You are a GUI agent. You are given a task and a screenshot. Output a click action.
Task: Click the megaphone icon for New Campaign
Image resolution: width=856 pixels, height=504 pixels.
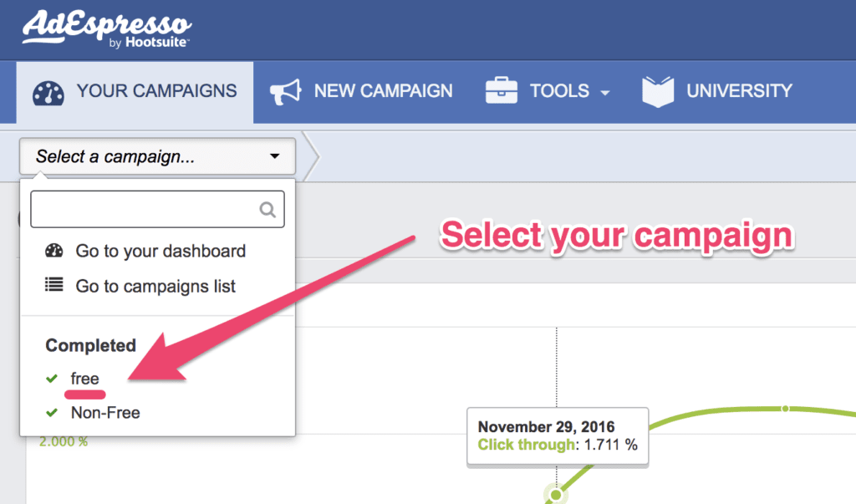click(284, 92)
